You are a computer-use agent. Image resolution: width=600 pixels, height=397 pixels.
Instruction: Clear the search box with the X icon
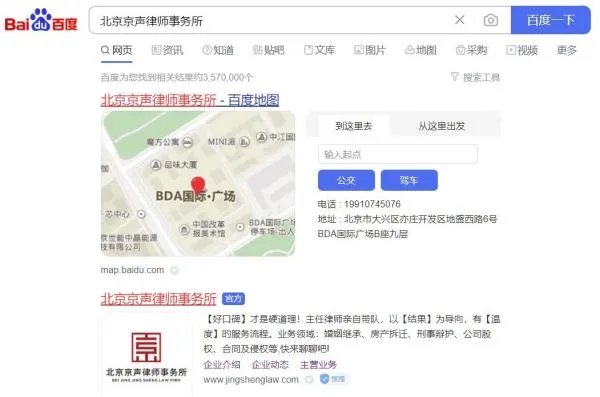(x=460, y=20)
